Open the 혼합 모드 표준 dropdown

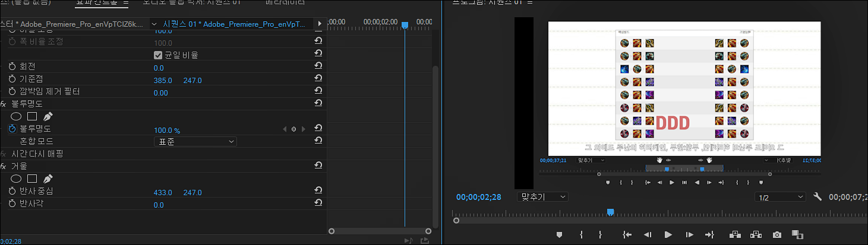(195, 142)
